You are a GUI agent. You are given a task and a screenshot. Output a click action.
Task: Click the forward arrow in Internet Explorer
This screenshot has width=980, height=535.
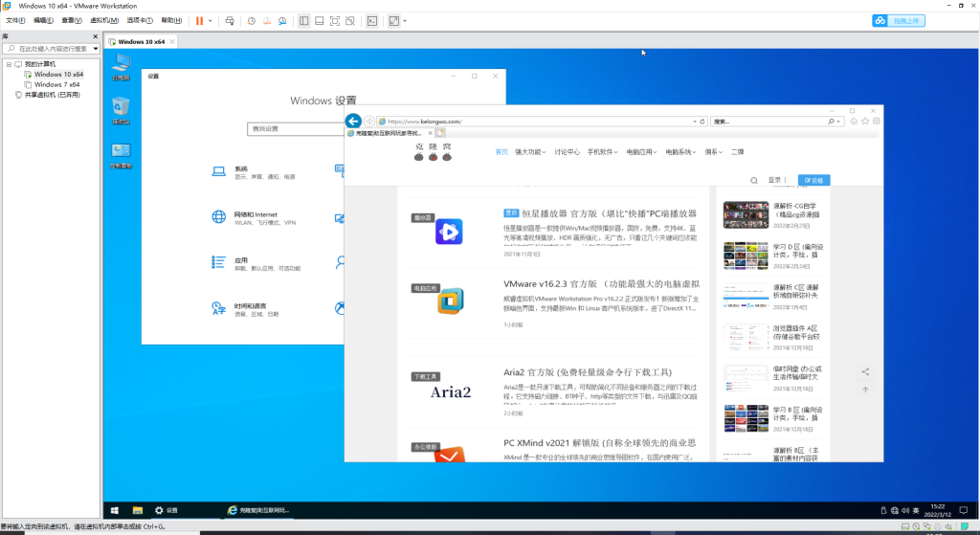coord(368,122)
